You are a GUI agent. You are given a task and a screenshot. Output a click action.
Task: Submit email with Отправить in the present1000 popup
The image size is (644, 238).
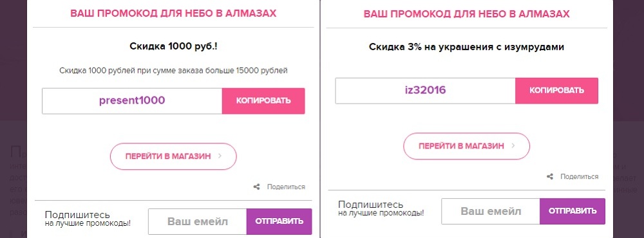(x=279, y=221)
